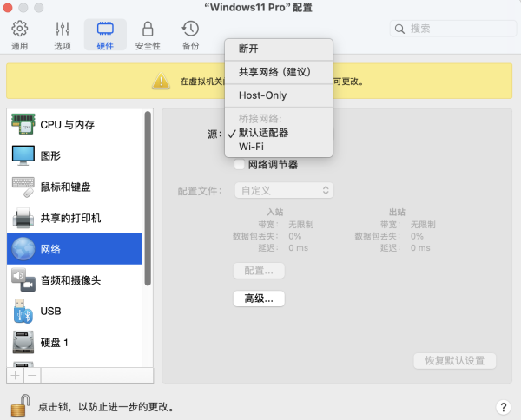This screenshot has height=420, width=521.
Task: Open help with the question mark button
Action: (503, 407)
